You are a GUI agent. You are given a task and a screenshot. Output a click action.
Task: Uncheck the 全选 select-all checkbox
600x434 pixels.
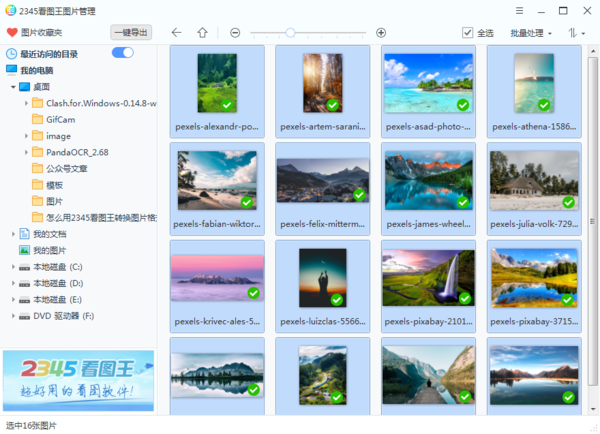467,33
